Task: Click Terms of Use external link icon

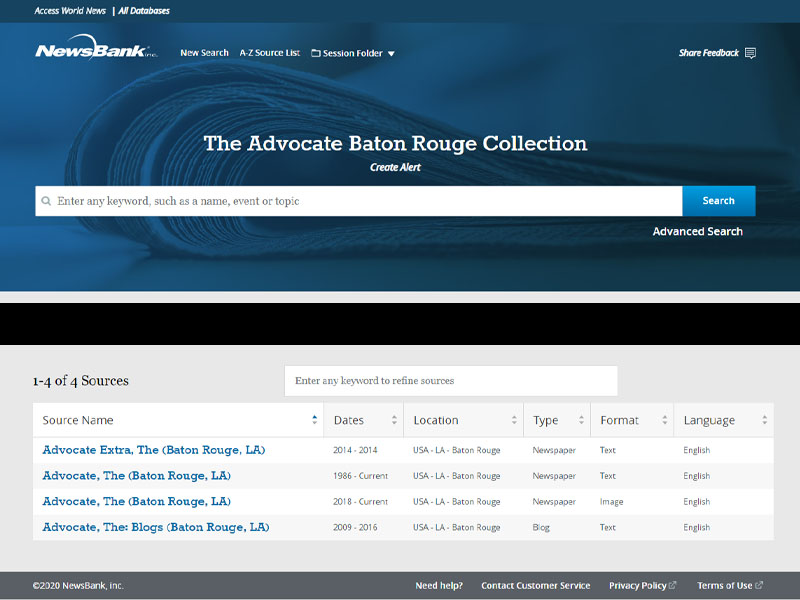Action: (759, 585)
